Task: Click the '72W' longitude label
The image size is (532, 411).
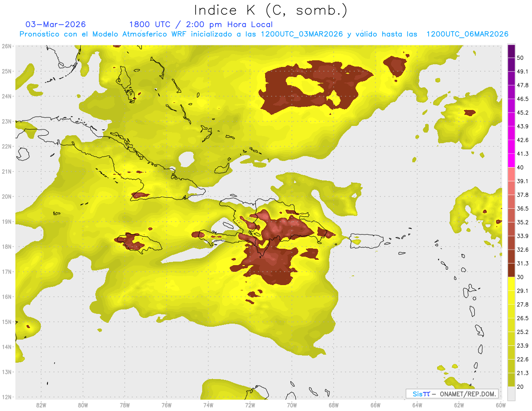Action: coord(250,405)
